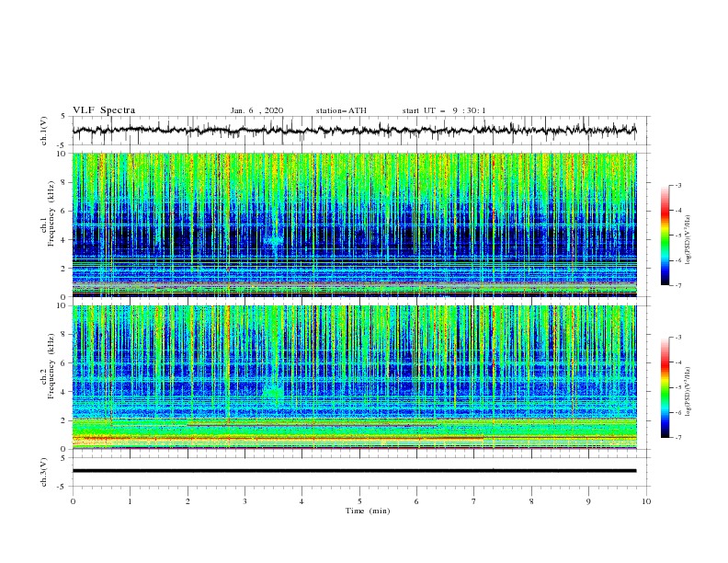Click the "ch.3(V)" axis label
This screenshot has width=728, height=563.
(x=44, y=472)
